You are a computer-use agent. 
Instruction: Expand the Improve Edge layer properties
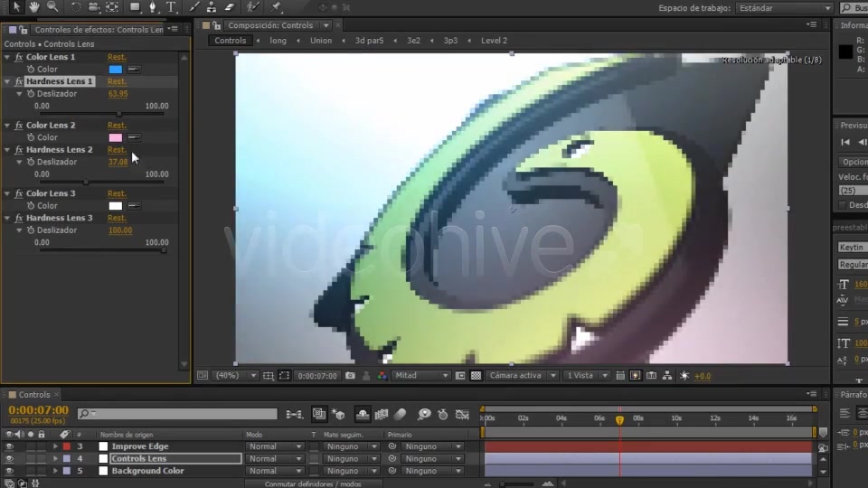[x=55, y=446]
